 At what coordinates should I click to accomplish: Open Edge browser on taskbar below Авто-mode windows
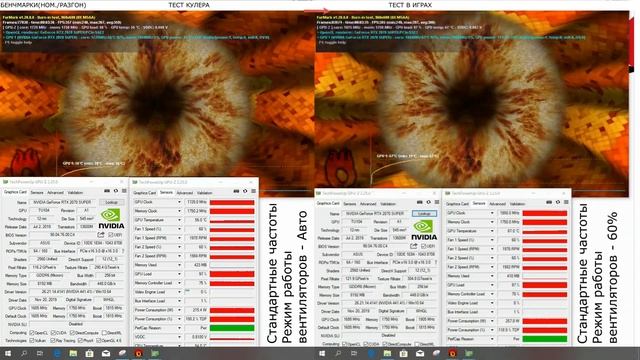[x=57, y=353]
